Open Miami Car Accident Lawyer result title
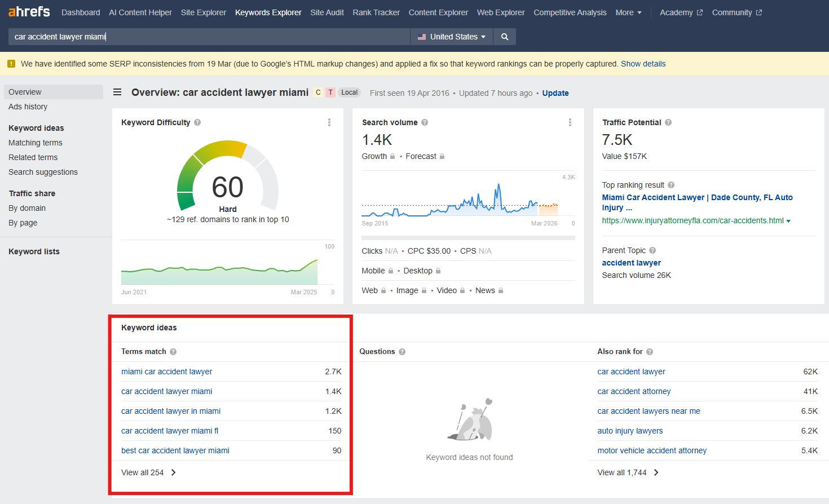 698,202
